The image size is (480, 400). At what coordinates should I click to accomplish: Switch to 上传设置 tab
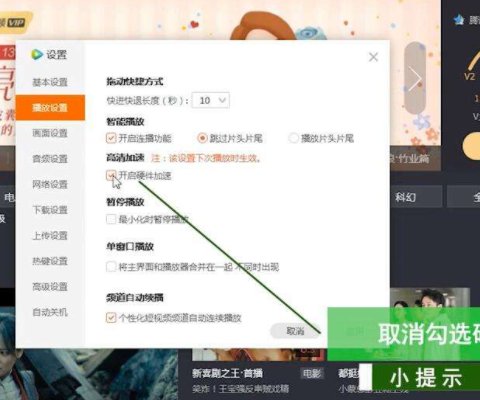point(50,236)
